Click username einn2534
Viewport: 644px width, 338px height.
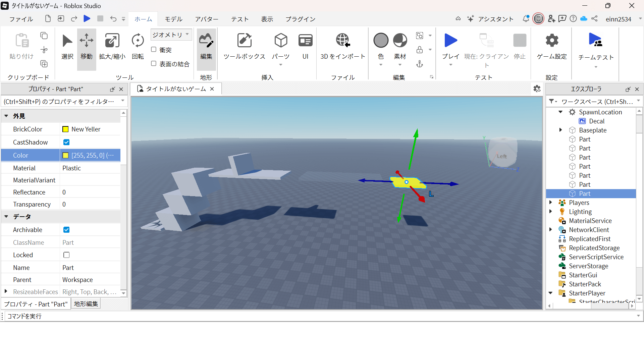(618, 19)
